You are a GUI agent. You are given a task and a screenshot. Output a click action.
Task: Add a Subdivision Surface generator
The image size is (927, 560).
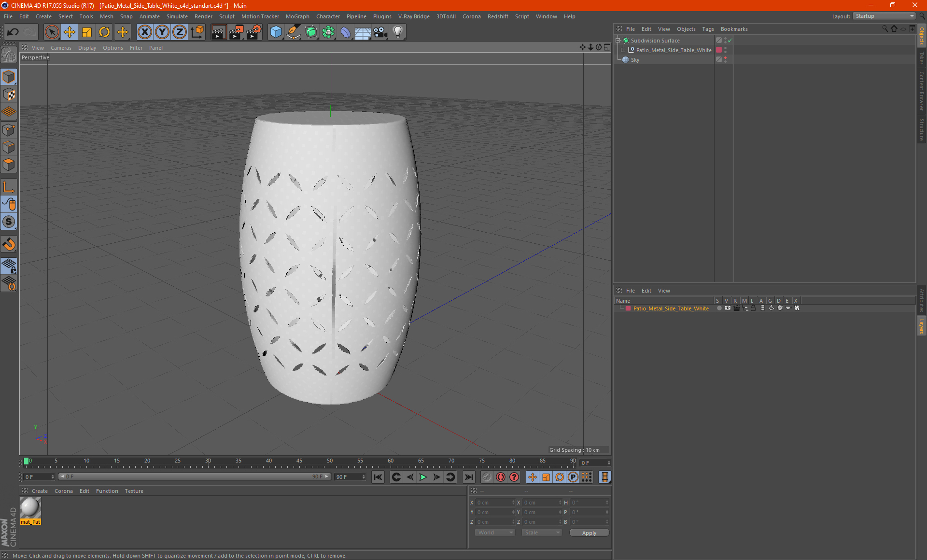tap(311, 32)
